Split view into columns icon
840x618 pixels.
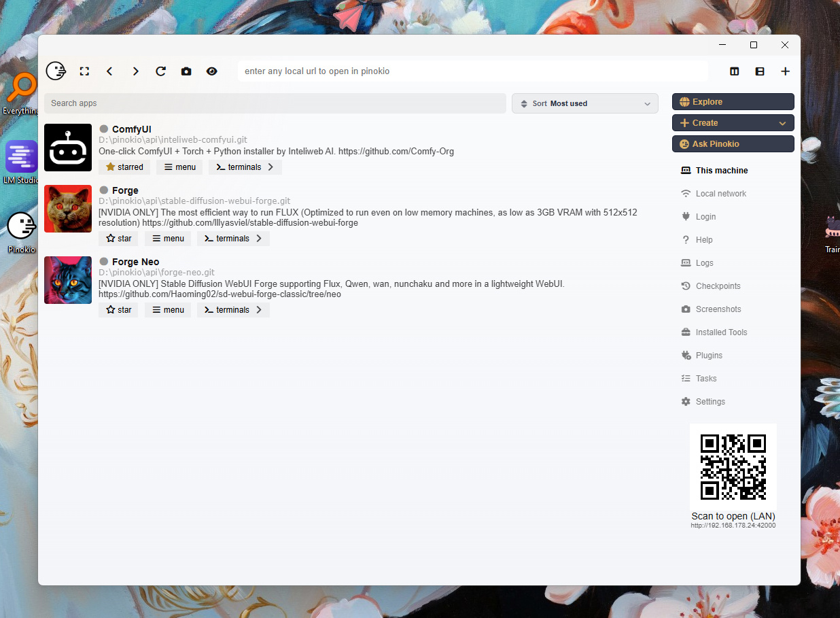pos(735,71)
